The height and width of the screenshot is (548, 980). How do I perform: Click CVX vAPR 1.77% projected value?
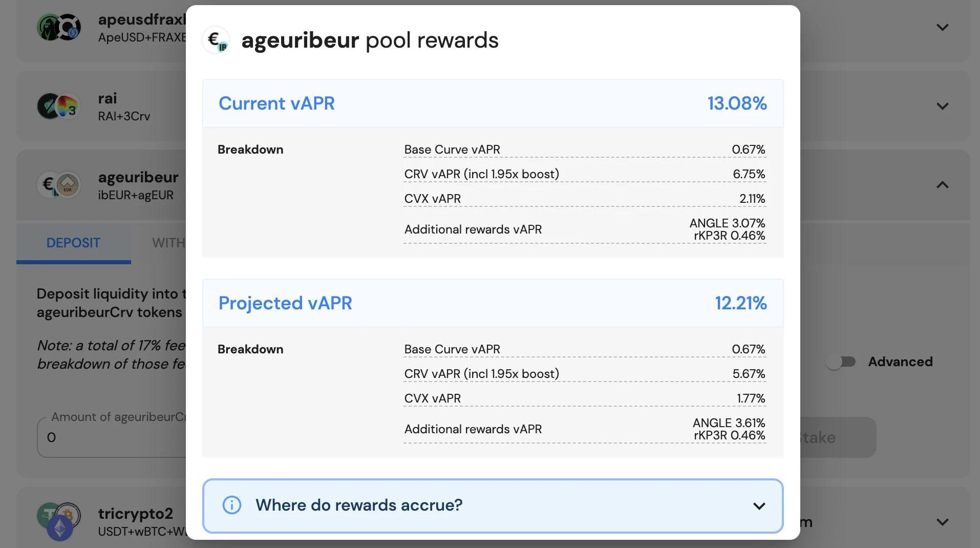point(751,398)
